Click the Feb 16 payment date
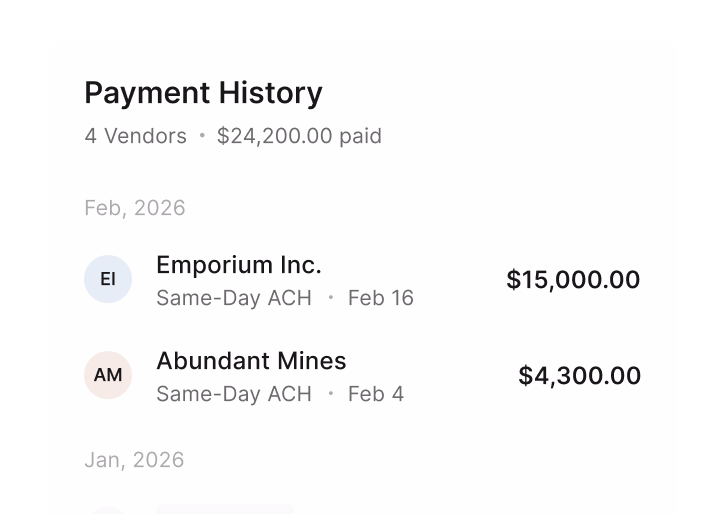Image resolution: width=728 pixels, height=514 pixels. 380,298
